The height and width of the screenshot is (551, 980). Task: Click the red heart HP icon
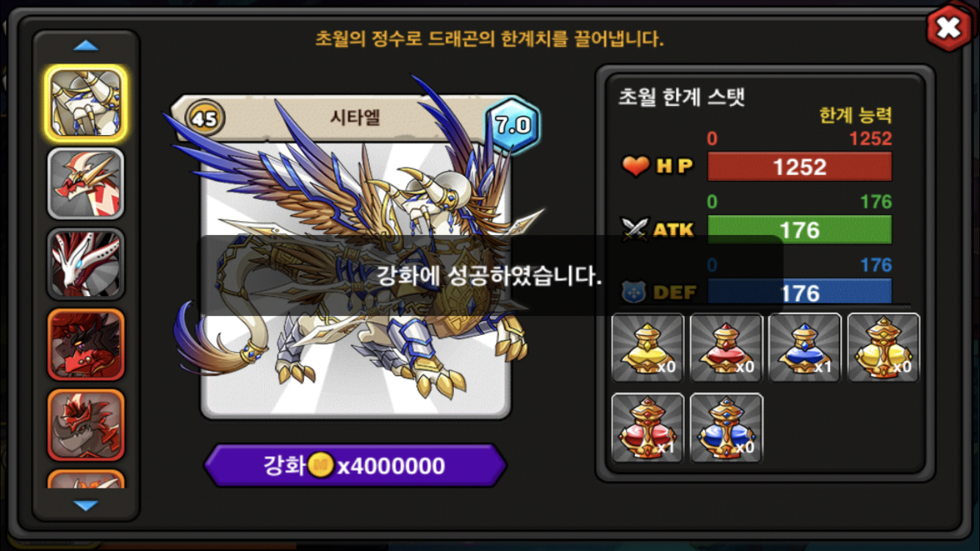coord(635,166)
